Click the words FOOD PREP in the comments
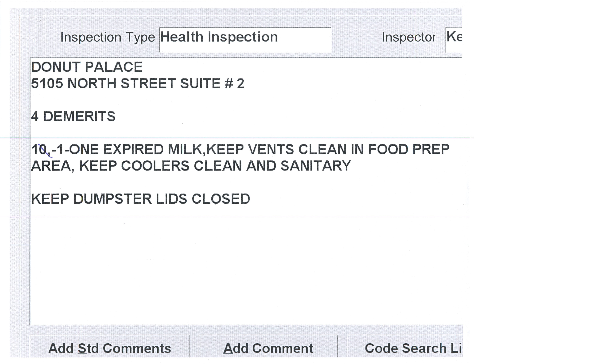This screenshot has height=364, width=600. [408, 149]
